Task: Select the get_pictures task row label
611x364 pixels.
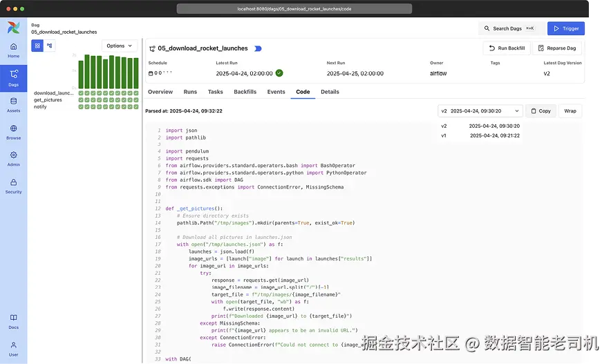Action: coord(48,100)
